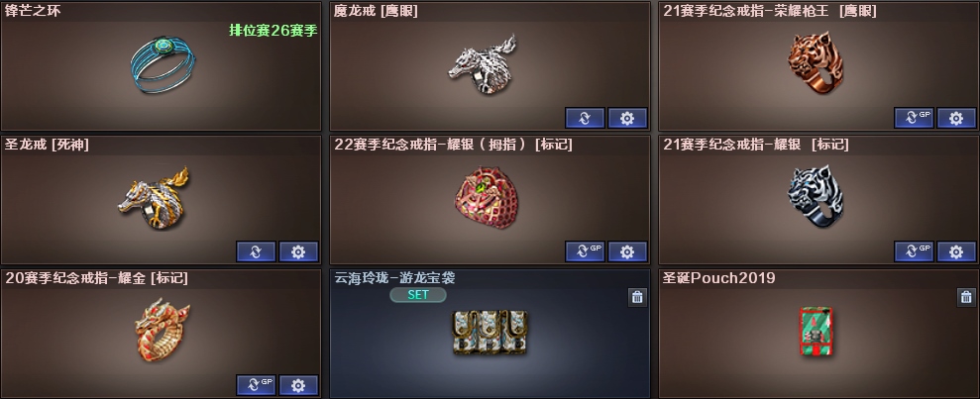
Task: Click GP swap icon on 21赛季纪念戒指-耀银 [标记]
Action: [914, 251]
